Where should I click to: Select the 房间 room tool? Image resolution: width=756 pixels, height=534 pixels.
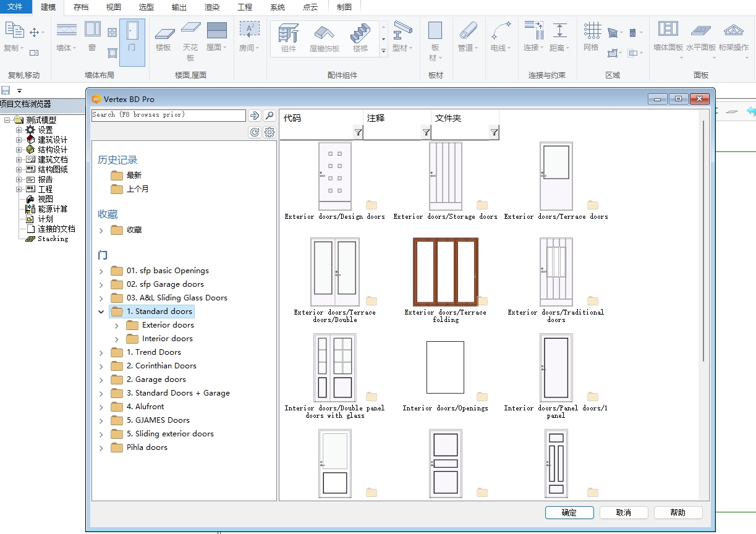coord(249,38)
